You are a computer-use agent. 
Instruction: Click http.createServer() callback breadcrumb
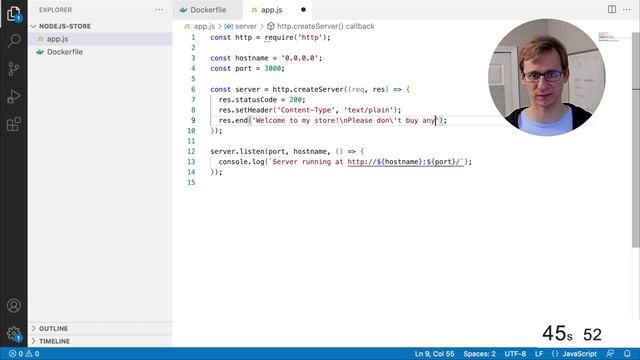coord(325,26)
